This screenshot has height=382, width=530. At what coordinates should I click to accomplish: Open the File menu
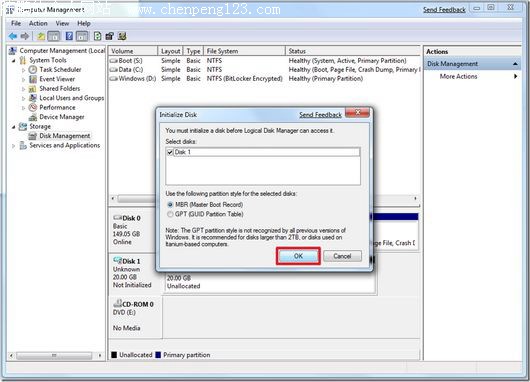coord(16,23)
